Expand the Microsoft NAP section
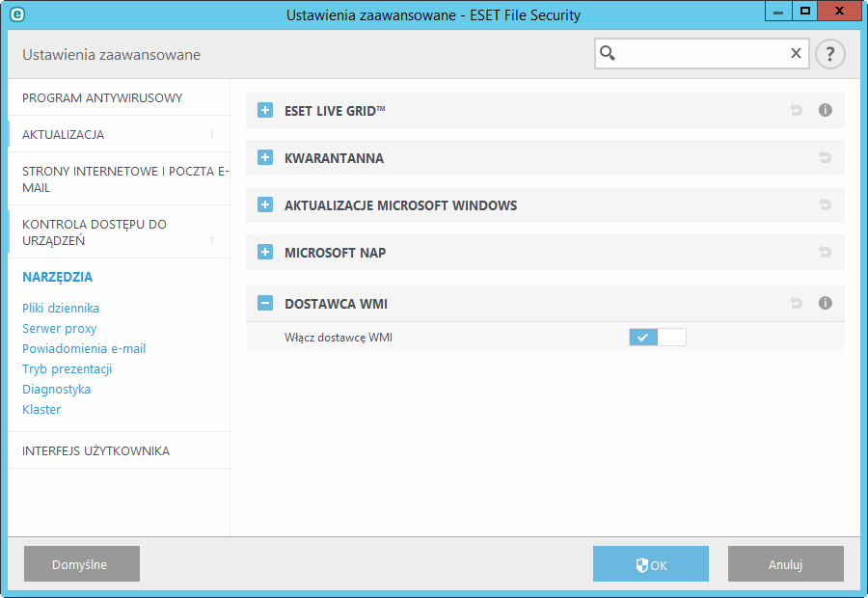This screenshot has height=598, width=868. [265, 252]
